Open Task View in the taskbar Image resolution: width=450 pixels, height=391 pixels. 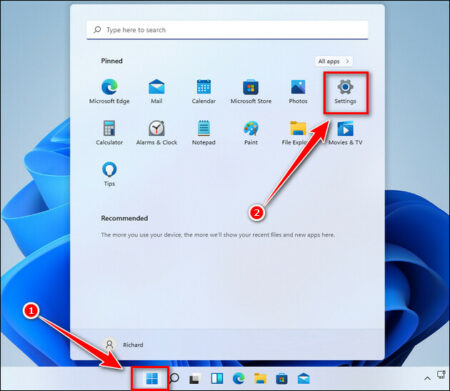(194, 379)
